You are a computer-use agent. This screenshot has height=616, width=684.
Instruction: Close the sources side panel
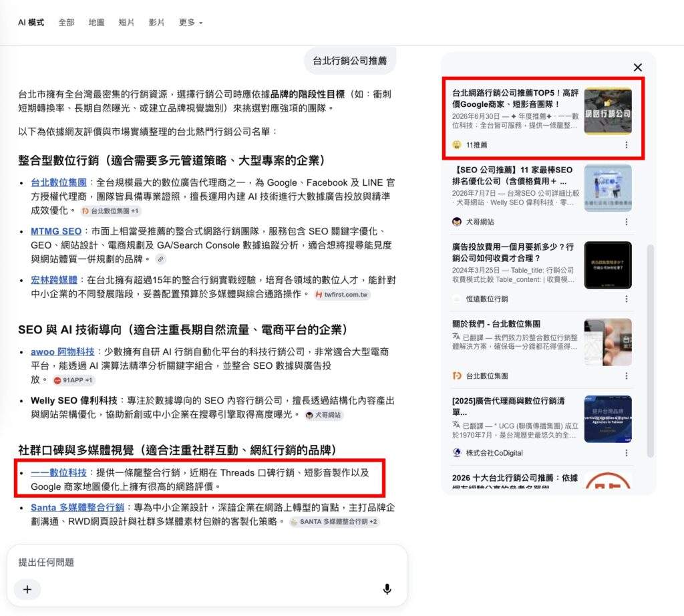pos(638,67)
